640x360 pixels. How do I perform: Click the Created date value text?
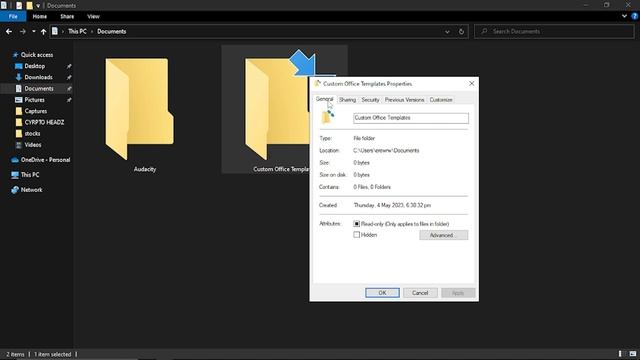(392, 205)
